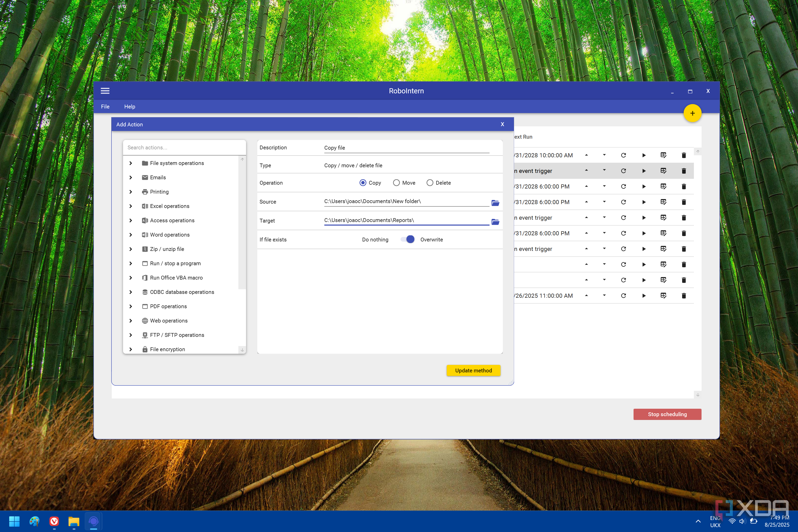Refresh the 11:00:00 AM task
Screen dimensions: 798x532
[623, 296]
